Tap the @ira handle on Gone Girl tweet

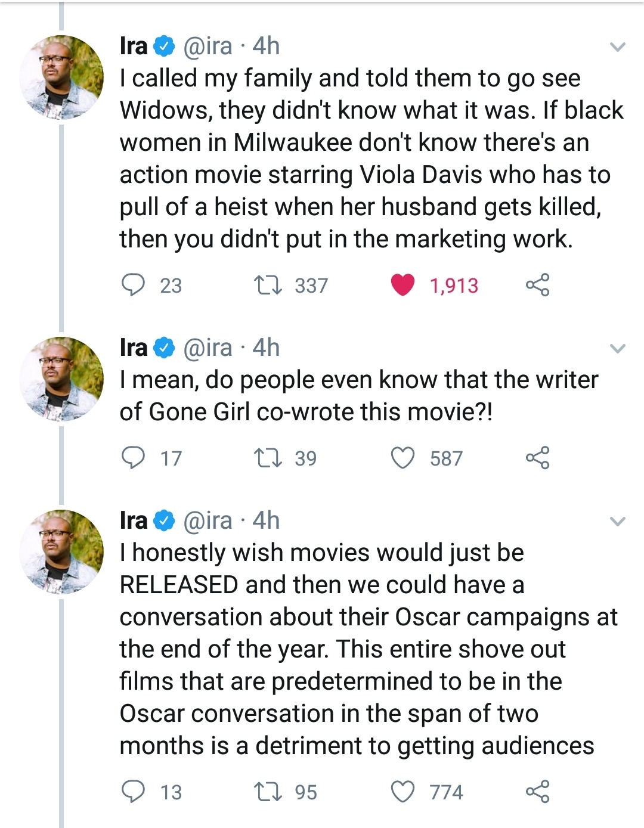point(208,348)
